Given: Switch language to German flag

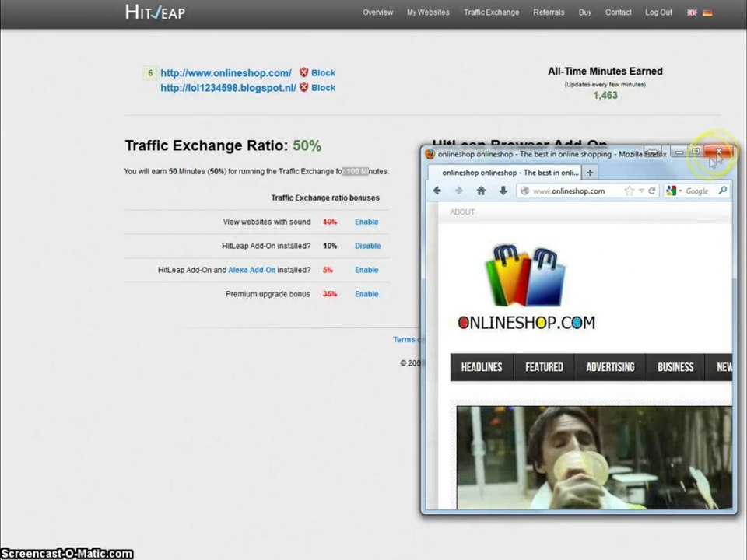Looking at the screenshot, I should [x=707, y=13].
